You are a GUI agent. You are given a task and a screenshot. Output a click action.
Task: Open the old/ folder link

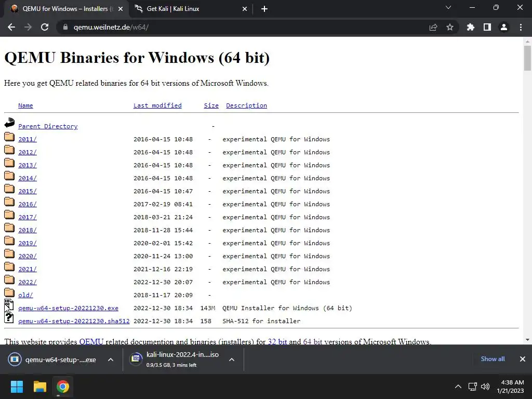[25, 295]
